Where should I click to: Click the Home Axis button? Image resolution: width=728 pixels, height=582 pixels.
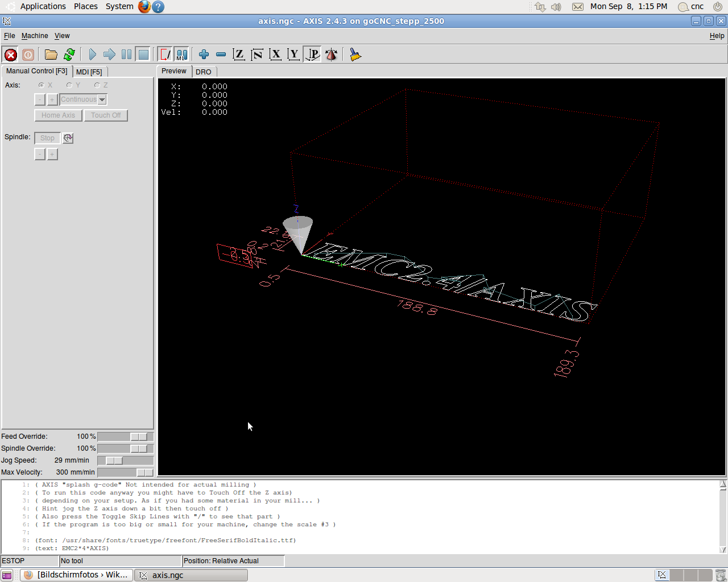[58, 115]
